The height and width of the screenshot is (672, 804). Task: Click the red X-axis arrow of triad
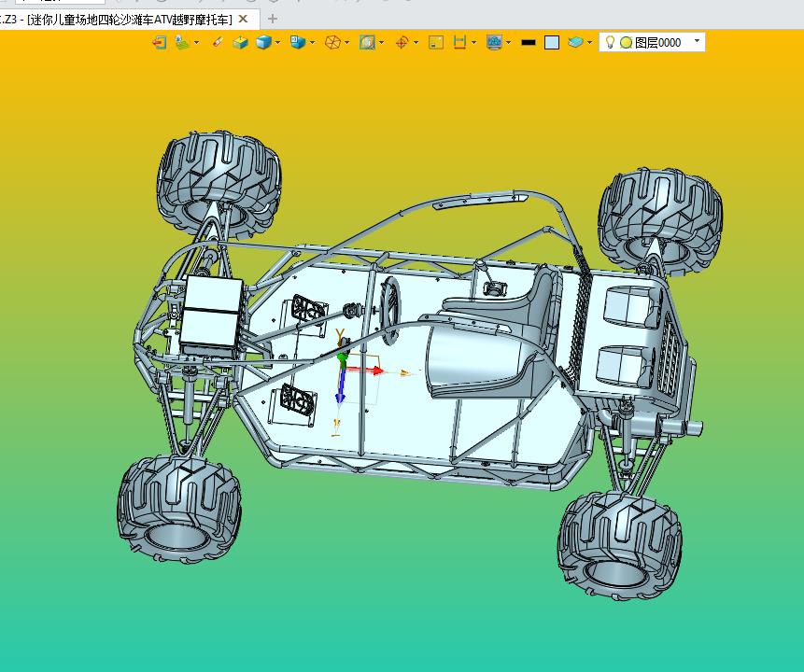[x=366, y=370]
